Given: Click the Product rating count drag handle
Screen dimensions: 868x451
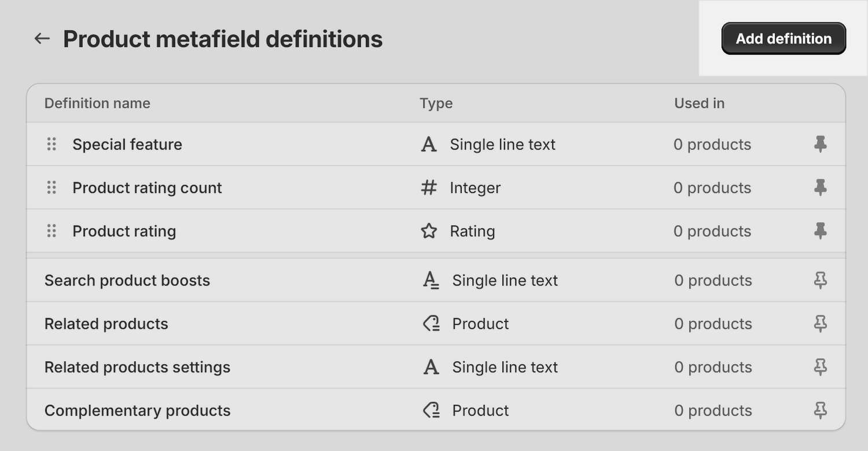Looking at the screenshot, I should click(52, 188).
